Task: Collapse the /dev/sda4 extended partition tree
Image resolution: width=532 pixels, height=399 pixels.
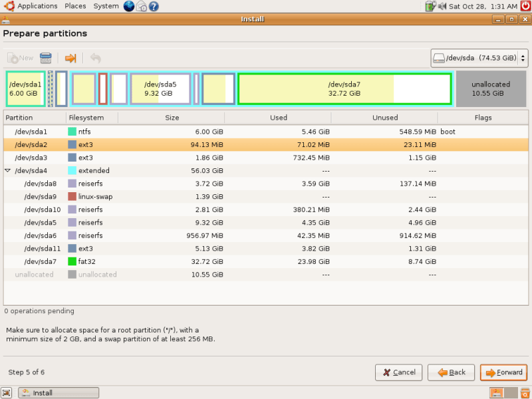Action: [7, 170]
